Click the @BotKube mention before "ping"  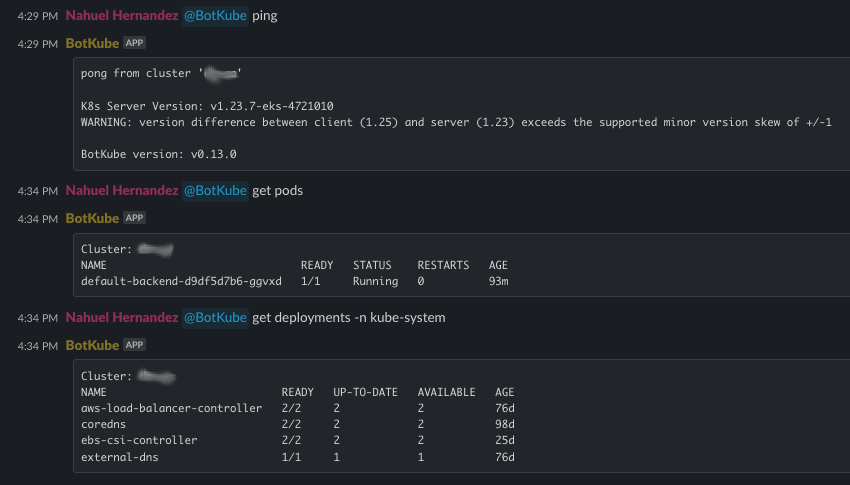click(x=215, y=16)
